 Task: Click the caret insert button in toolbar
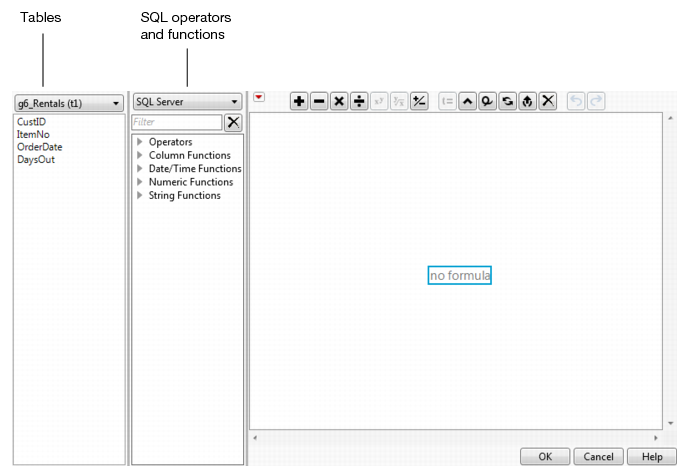(467, 101)
